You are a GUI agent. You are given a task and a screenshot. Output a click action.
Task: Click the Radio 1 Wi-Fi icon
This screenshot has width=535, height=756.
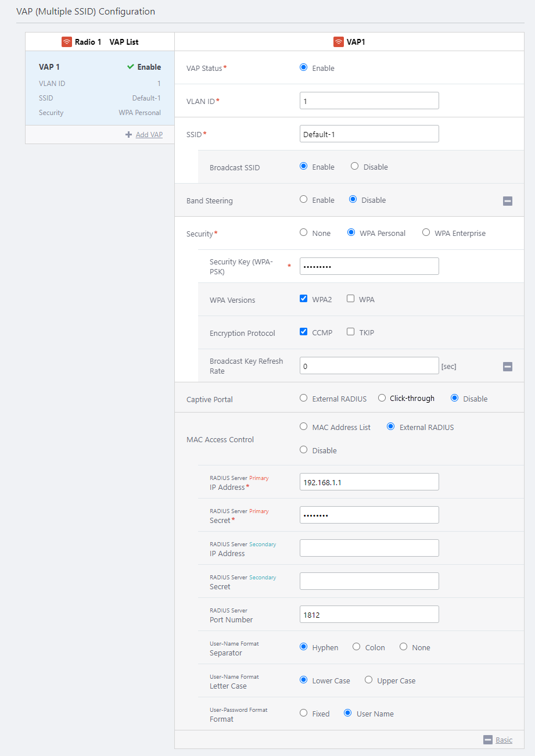67,42
